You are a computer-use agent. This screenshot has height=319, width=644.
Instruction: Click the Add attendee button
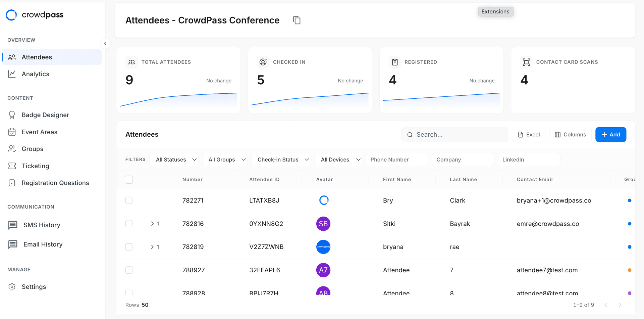pos(610,134)
